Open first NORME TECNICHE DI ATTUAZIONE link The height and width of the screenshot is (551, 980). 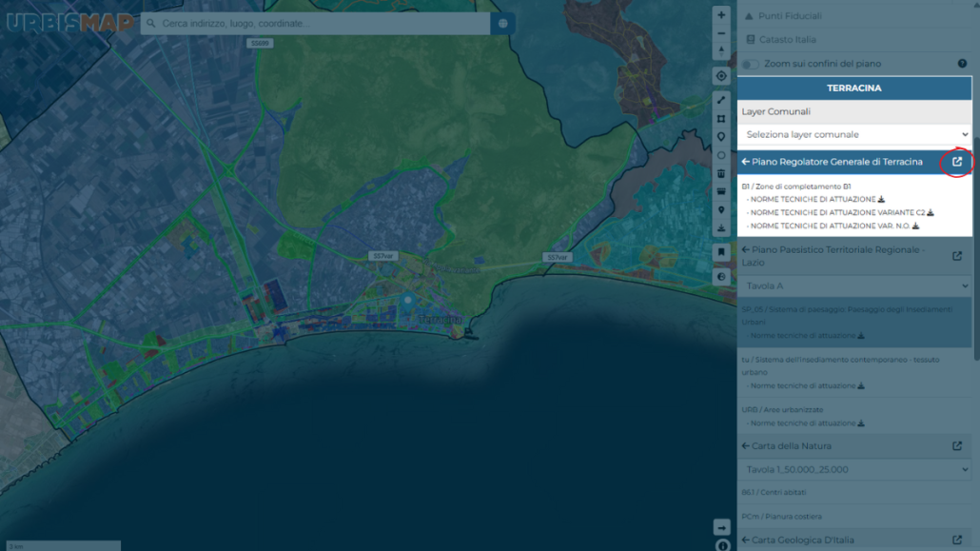(813, 200)
